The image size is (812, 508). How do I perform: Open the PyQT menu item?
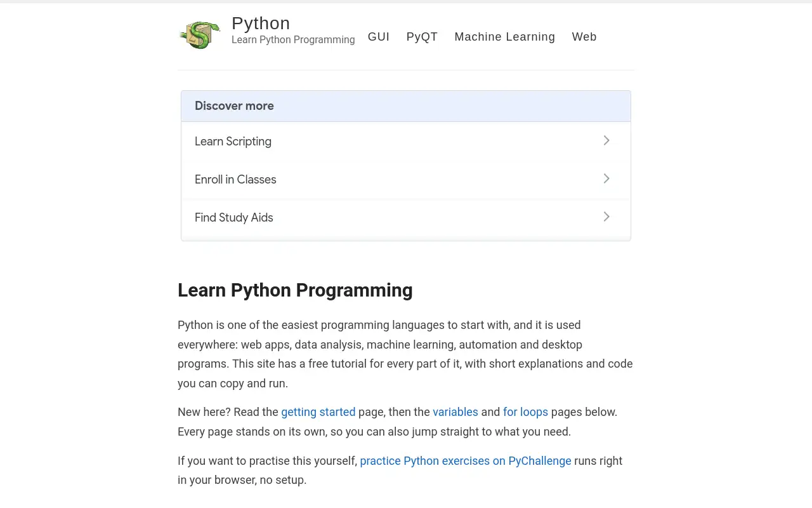pos(422,37)
